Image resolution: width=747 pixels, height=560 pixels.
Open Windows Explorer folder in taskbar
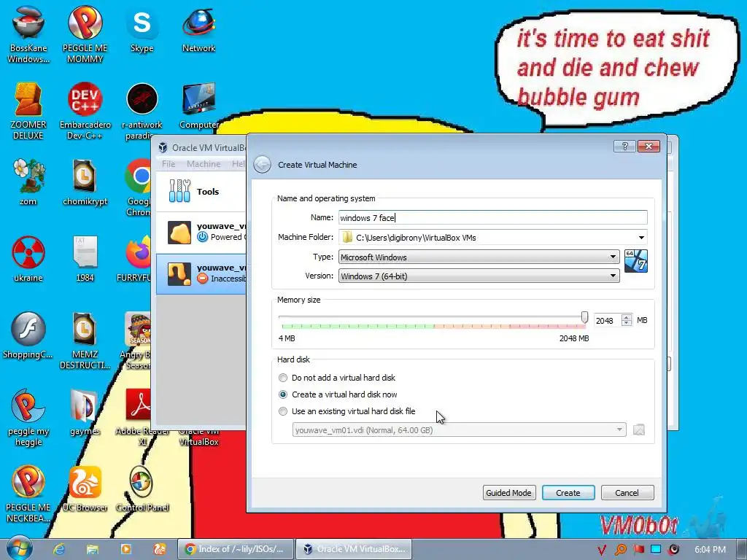coord(93,549)
